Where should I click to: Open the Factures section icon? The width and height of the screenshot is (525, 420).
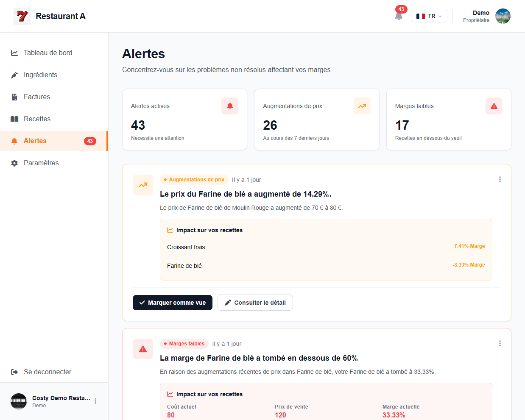[13, 97]
